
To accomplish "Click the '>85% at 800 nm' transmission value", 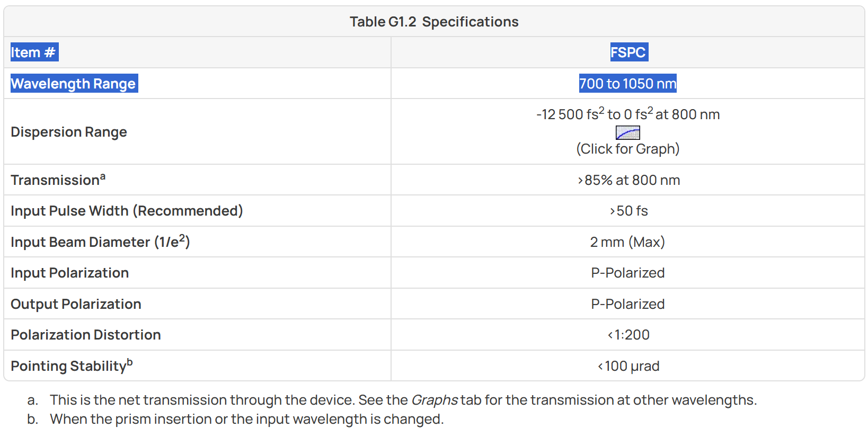I will pos(628,180).
